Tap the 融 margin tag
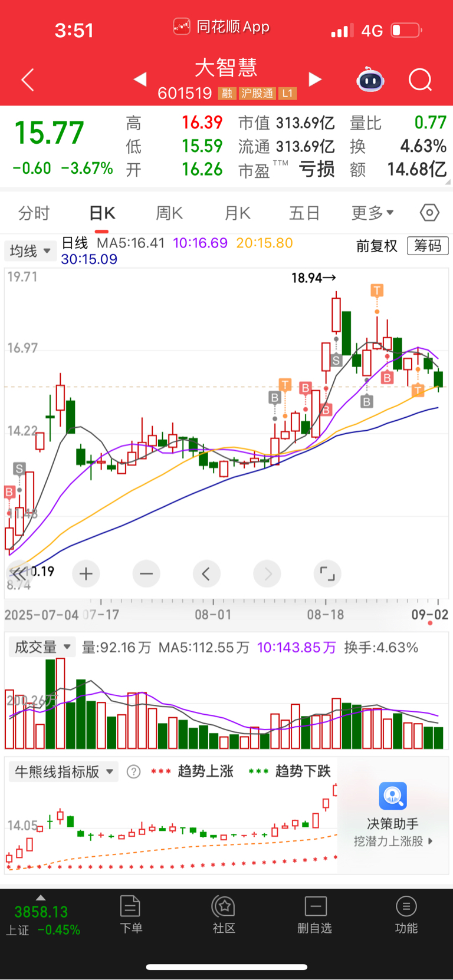 [227, 93]
